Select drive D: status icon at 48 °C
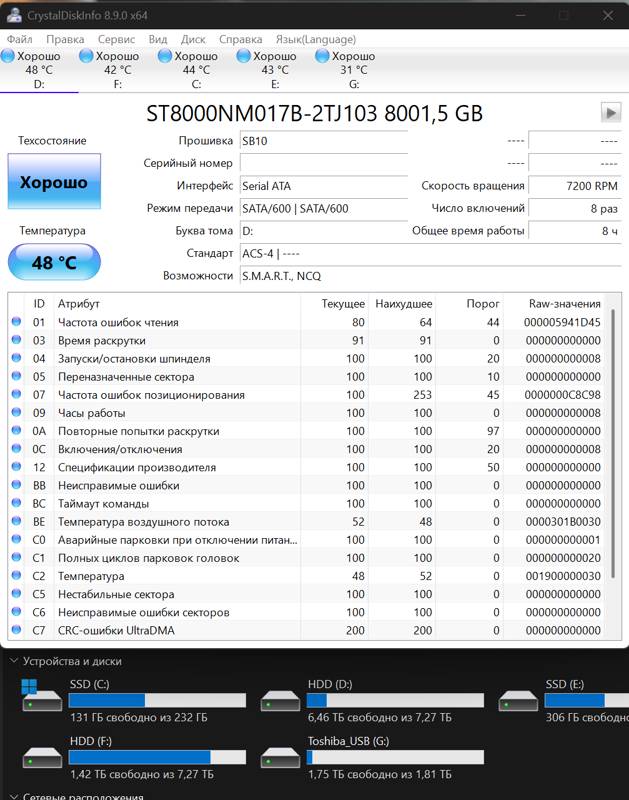This screenshot has width=629, height=800. coord(9,57)
